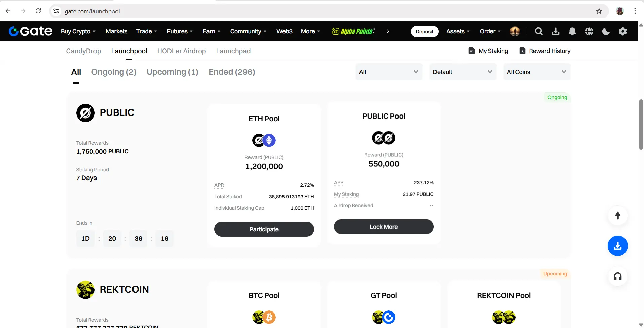Open the All Coins dropdown

(x=537, y=72)
